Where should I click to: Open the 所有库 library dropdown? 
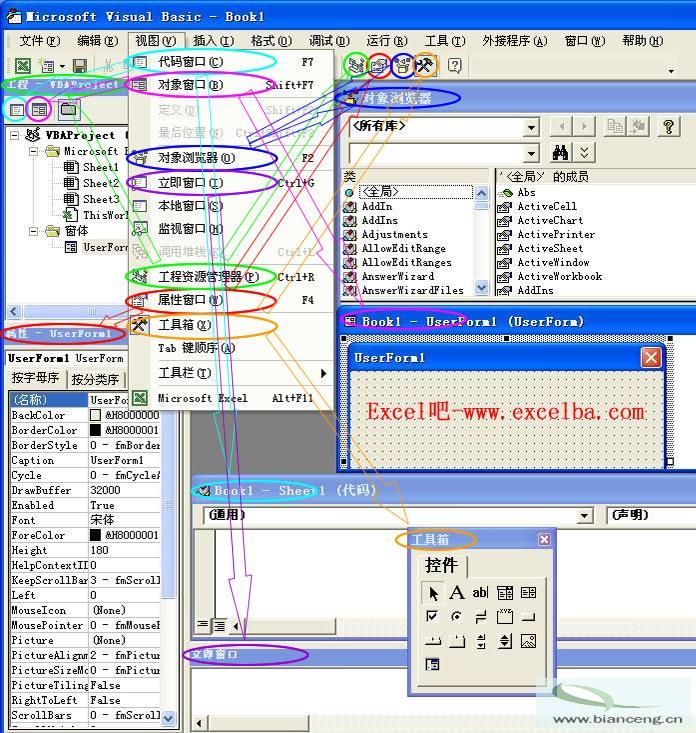point(531,127)
